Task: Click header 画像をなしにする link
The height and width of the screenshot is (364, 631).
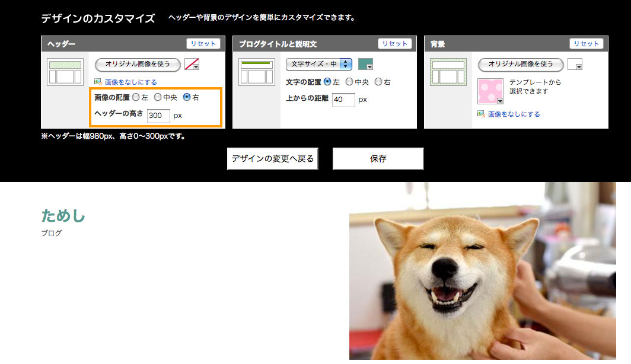Action: [131, 82]
